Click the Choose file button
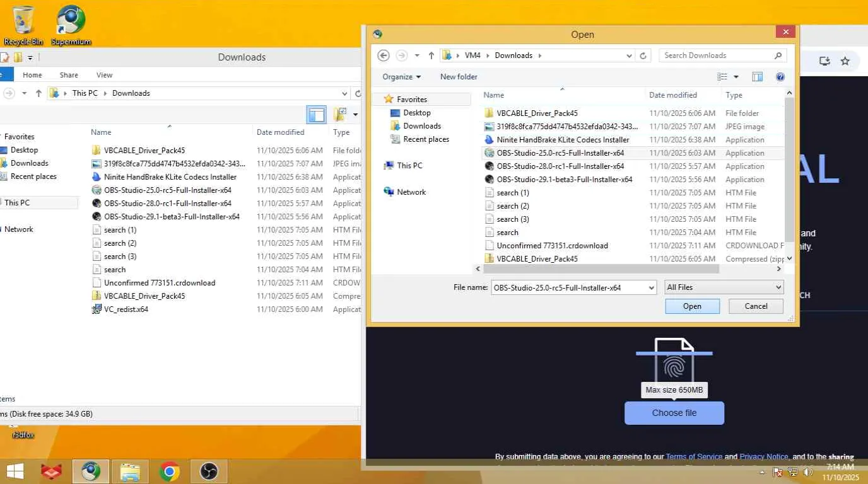868x484 pixels. [x=674, y=413]
